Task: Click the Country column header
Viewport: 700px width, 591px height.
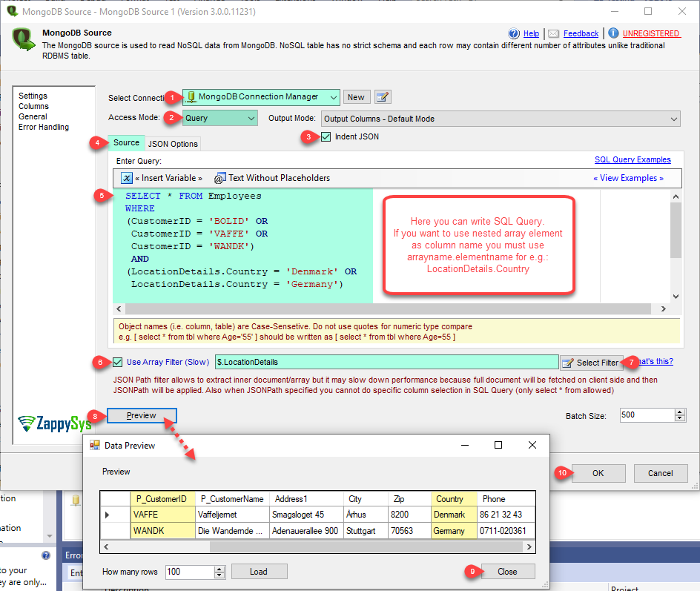Action: coord(454,499)
